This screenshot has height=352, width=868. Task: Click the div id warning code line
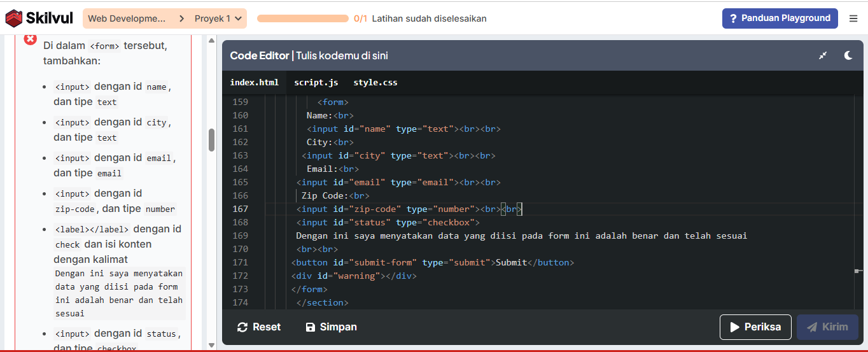pos(354,276)
